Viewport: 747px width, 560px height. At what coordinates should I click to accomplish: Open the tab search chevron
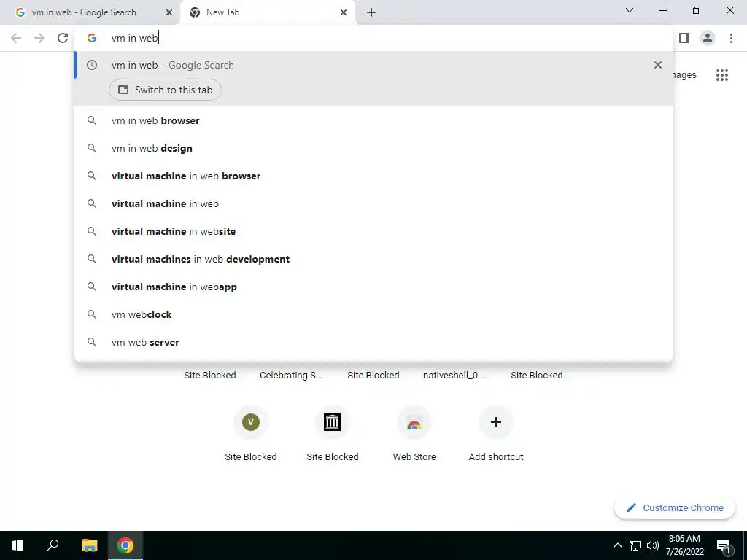point(630,10)
